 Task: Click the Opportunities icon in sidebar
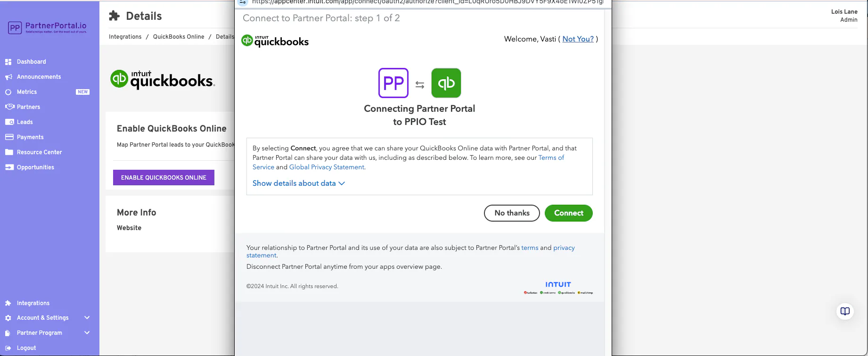[x=9, y=167]
